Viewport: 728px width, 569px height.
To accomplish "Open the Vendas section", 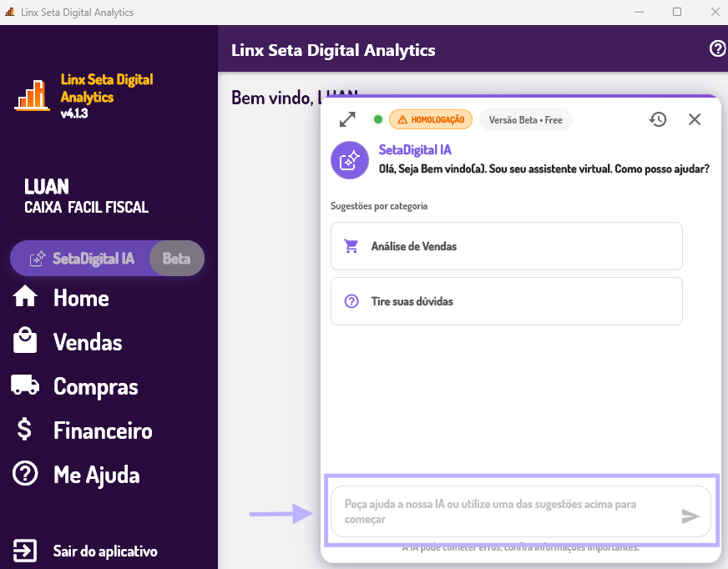I will [88, 342].
